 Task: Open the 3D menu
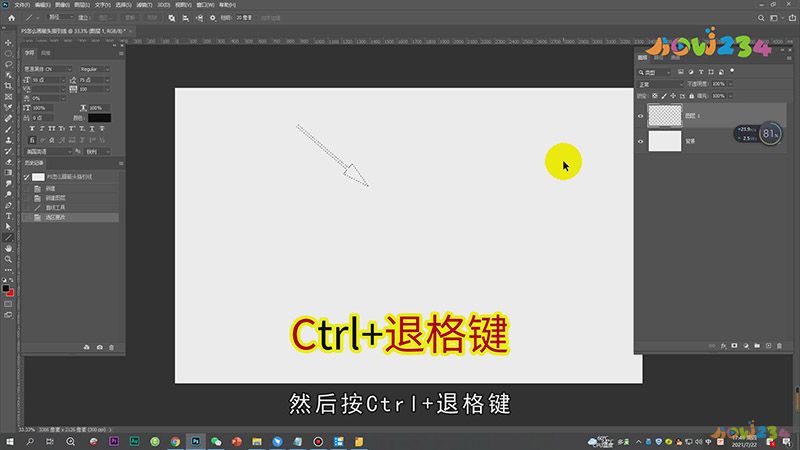pos(163,5)
